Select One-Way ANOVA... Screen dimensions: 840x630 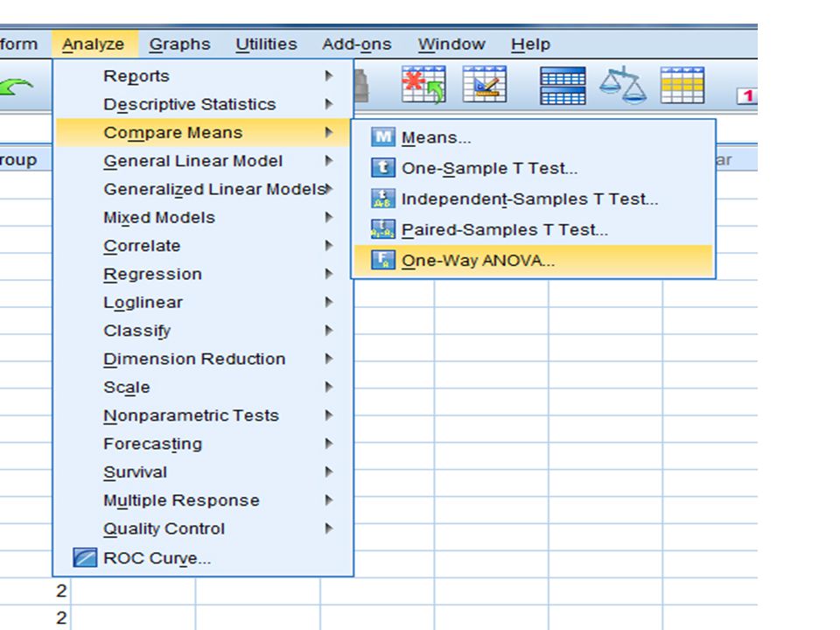[533, 260]
